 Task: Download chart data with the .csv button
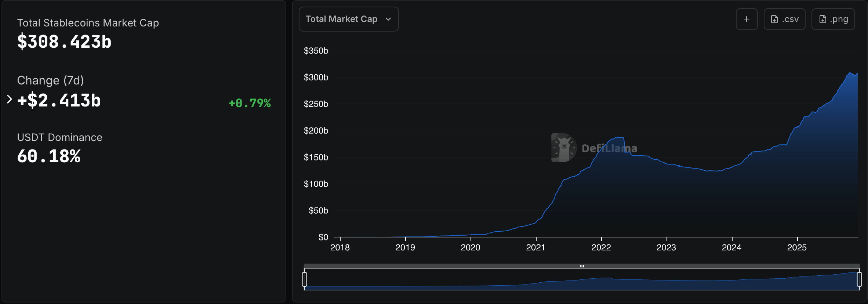click(x=784, y=19)
